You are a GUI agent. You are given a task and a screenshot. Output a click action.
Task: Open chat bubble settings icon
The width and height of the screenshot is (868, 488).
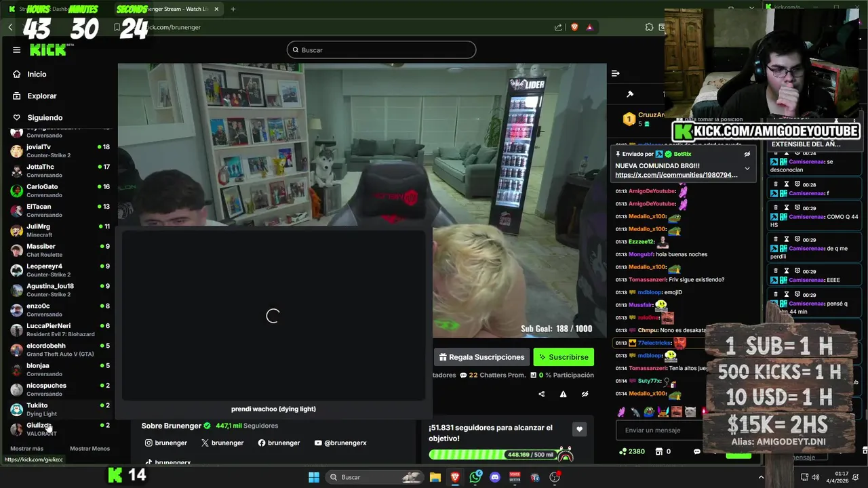[x=697, y=451]
